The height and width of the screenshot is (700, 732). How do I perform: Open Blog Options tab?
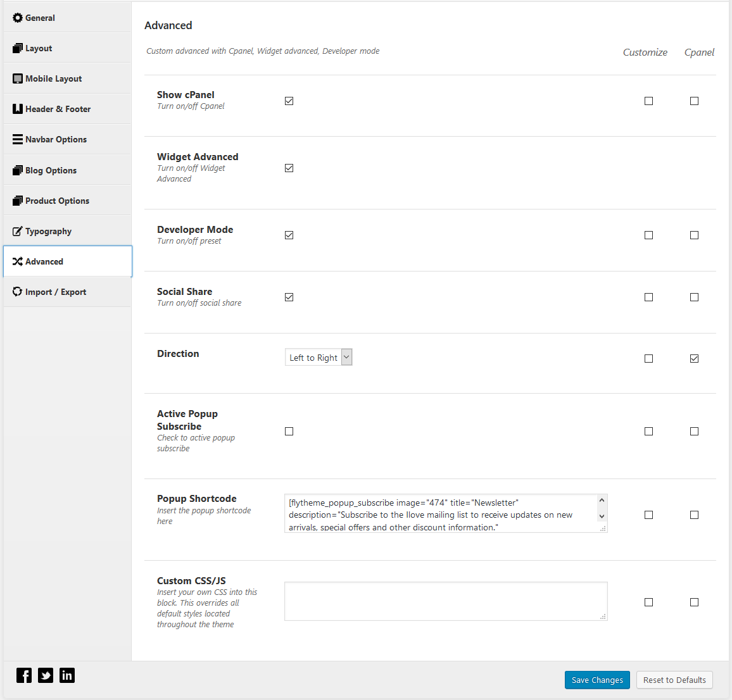coord(67,170)
